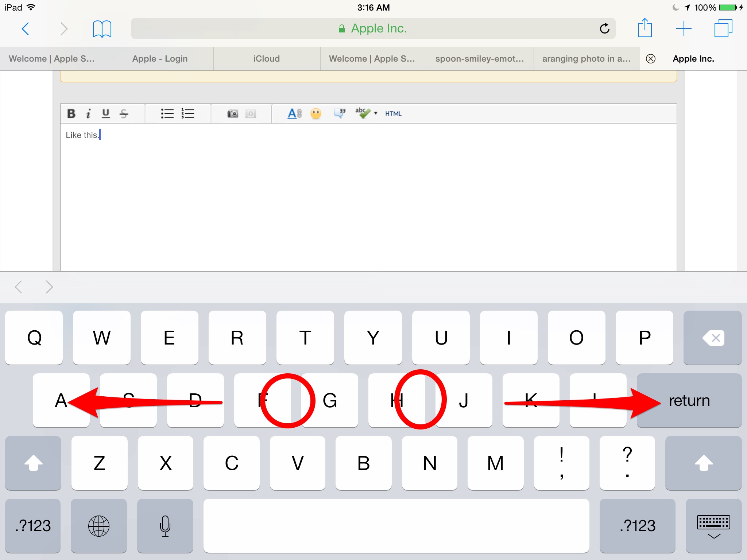Toggle italic formatting in editor toolbar

(88, 114)
